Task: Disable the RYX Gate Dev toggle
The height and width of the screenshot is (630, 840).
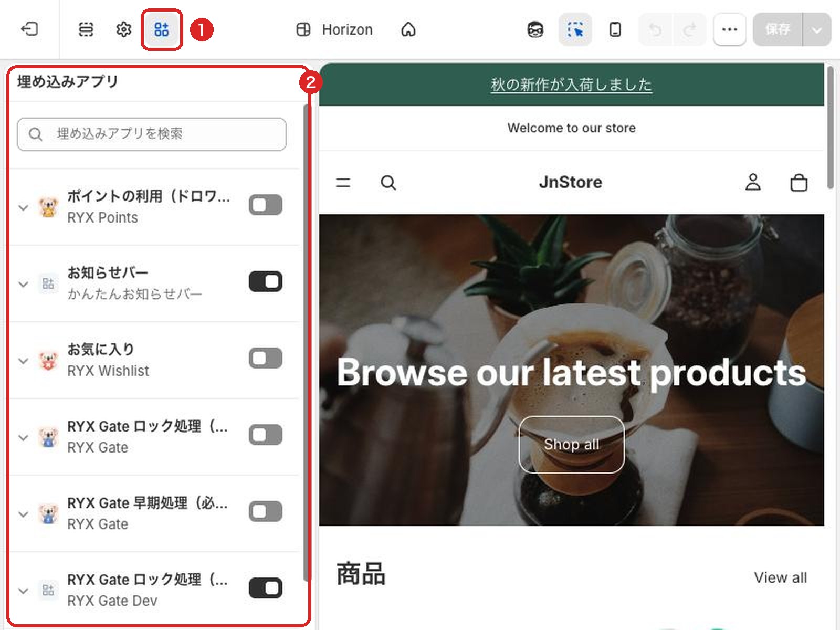Action: (266, 588)
